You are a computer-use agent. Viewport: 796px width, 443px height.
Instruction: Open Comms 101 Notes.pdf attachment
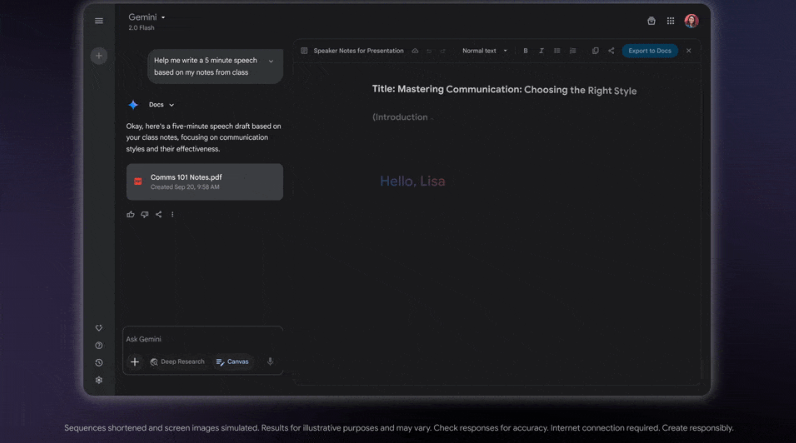click(x=205, y=182)
